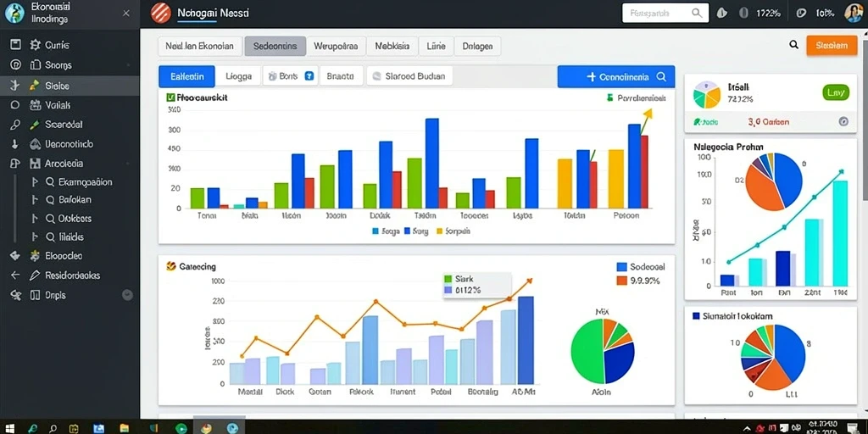Toggle the Slanatoit lokokam legend square
Screen dimensions: 868x434
[x=697, y=316]
